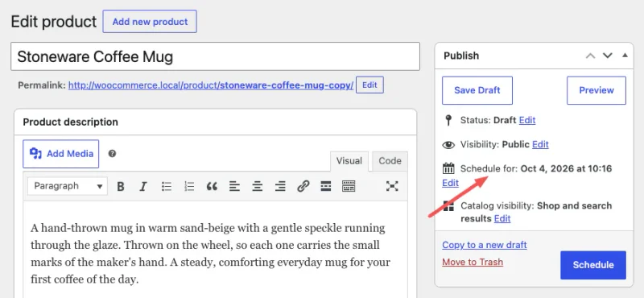Edit the scheduled publish date
This screenshot has width=644, height=298.
tap(451, 183)
